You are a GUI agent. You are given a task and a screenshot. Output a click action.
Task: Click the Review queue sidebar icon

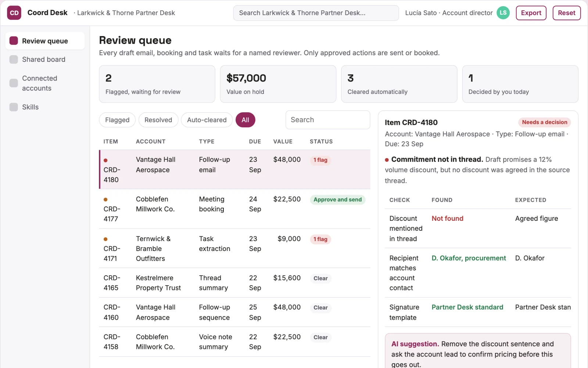(14, 41)
